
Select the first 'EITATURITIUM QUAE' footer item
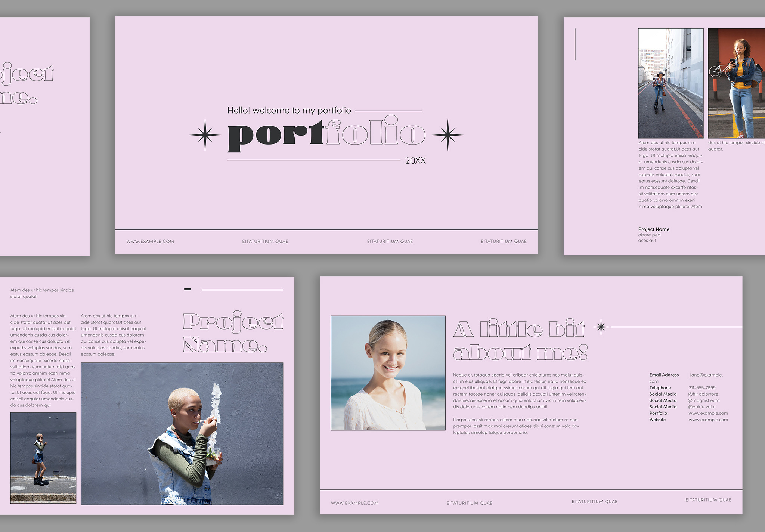coord(264,241)
